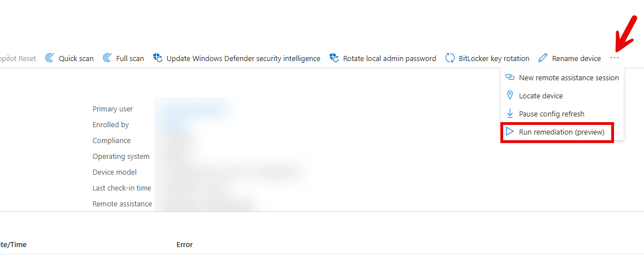The width and height of the screenshot is (644, 268).
Task: Click the Update Windows Defender security intelligence icon
Action: [x=158, y=58]
